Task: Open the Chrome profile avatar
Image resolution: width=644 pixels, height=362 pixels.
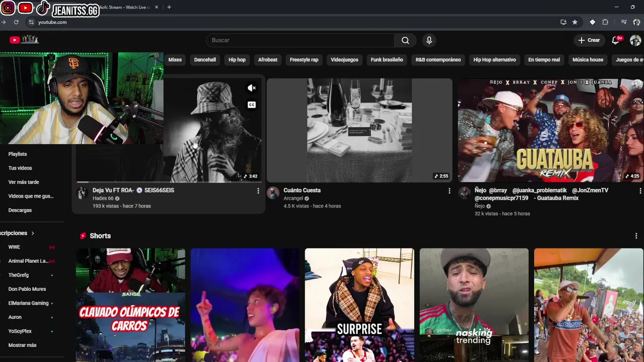Action: click(x=637, y=22)
